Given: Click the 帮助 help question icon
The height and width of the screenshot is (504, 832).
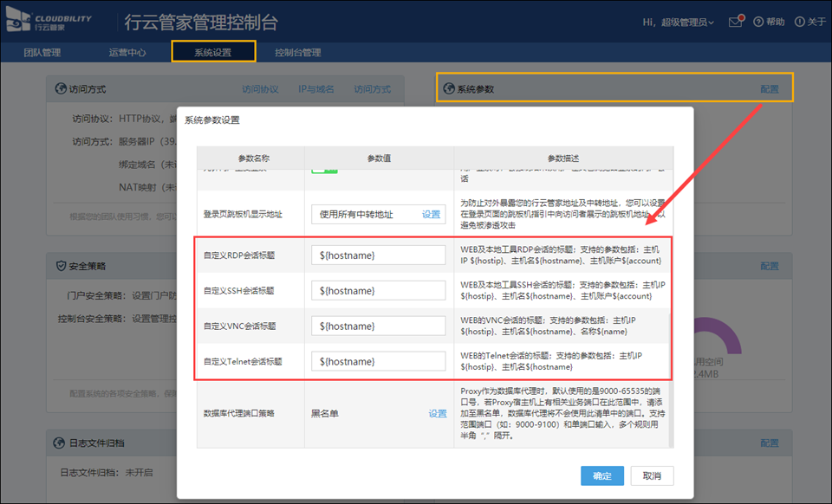Looking at the screenshot, I should click(758, 22).
